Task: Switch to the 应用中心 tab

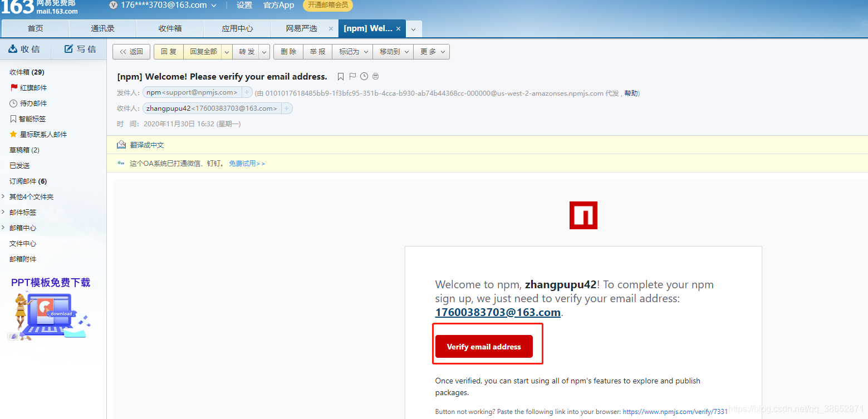Action: point(238,28)
